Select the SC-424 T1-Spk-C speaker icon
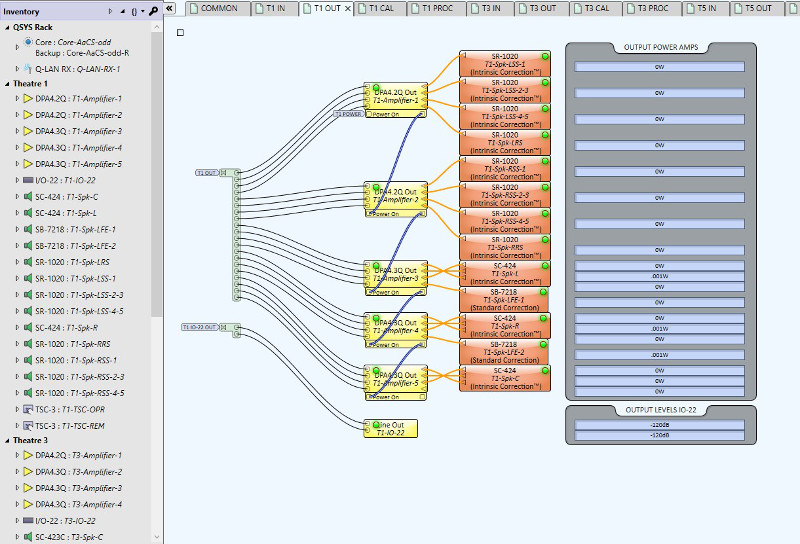This screenshot has height=544, width=800. (x=28, y=196)
